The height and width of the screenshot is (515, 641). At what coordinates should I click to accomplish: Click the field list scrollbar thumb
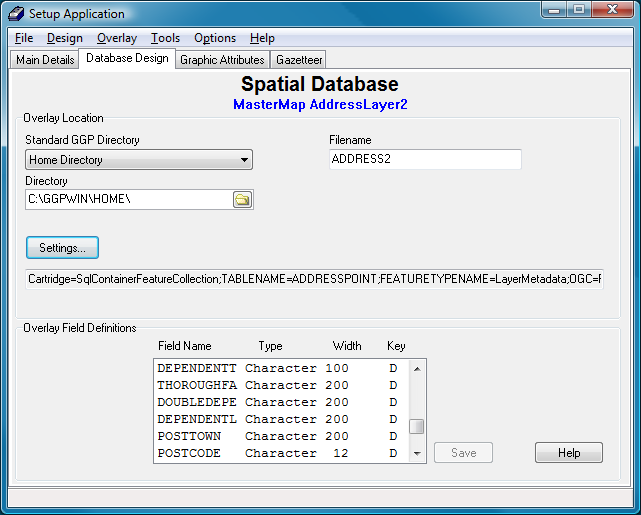[x=417, y=427]
